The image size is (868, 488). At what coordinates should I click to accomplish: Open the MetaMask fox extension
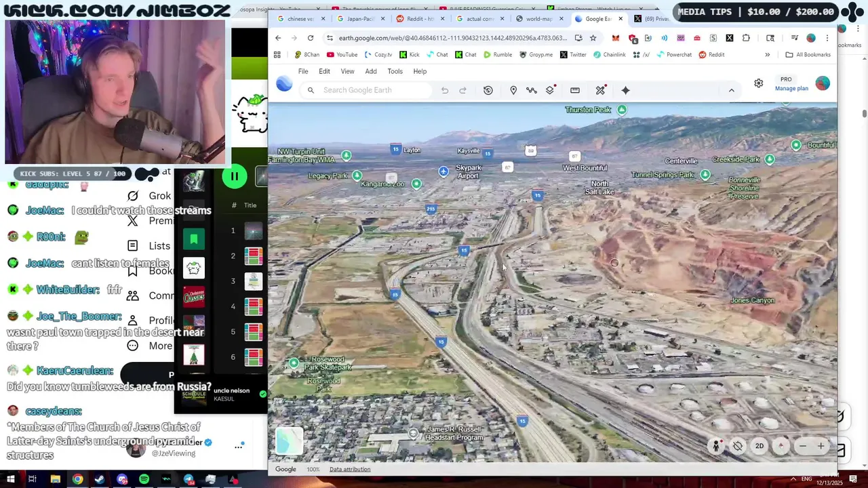coord(615,38)
